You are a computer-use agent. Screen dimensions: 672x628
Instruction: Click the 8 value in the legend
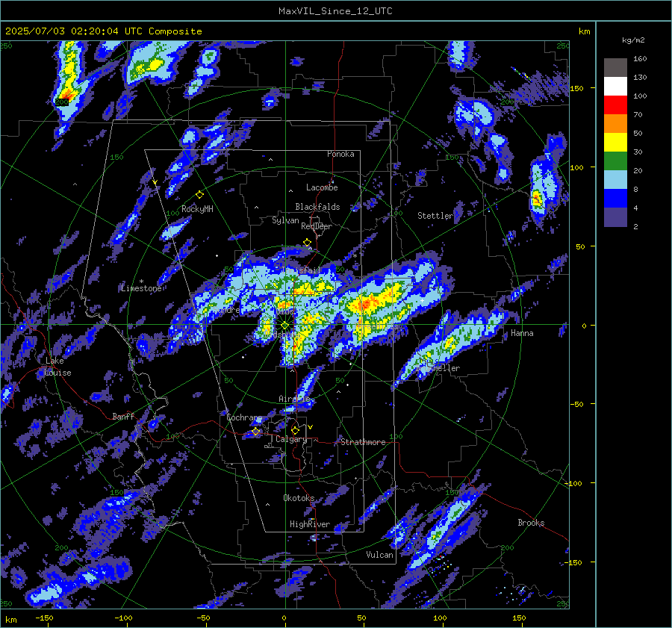tap(635, 190)
